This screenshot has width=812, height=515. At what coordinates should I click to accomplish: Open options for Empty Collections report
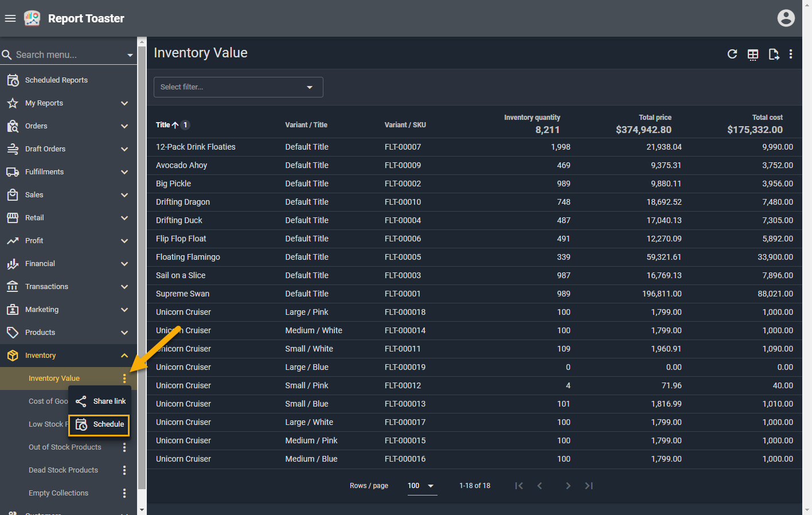pyautogui.click(x=124, y=493)
